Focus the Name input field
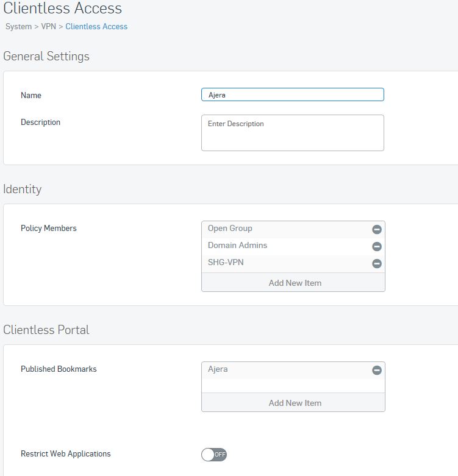This screenshot has width=458, height=476. pos(293,94)
